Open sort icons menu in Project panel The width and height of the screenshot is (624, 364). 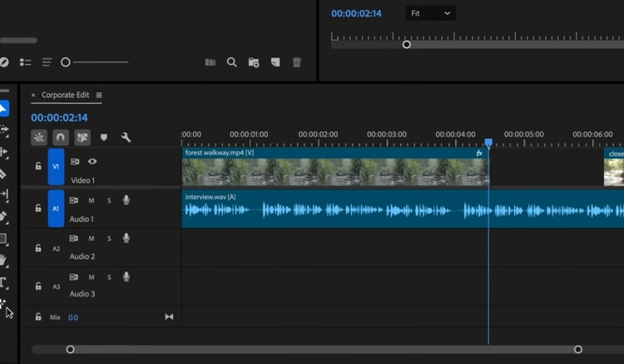(47, 62)
